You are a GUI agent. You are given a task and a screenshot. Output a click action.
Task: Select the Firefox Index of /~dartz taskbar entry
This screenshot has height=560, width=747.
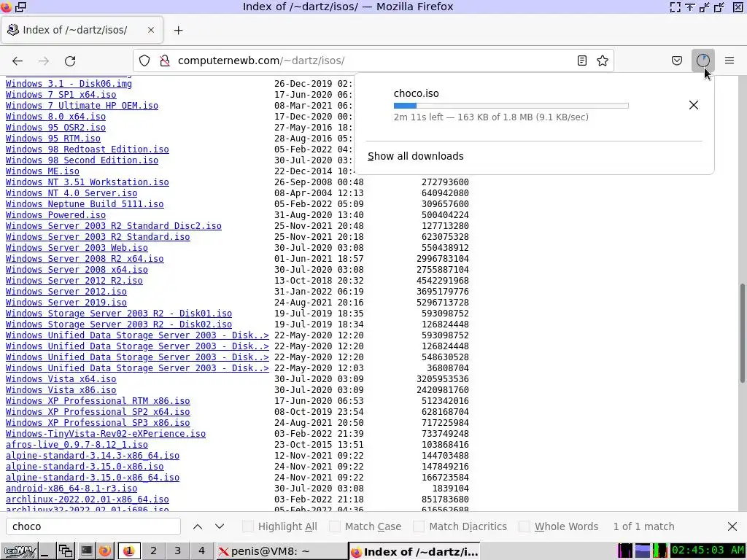tap(414, 551)
